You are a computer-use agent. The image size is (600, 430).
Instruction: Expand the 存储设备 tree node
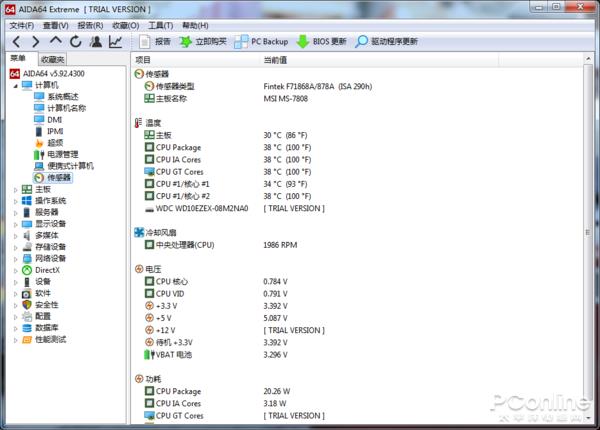[16, 247]
